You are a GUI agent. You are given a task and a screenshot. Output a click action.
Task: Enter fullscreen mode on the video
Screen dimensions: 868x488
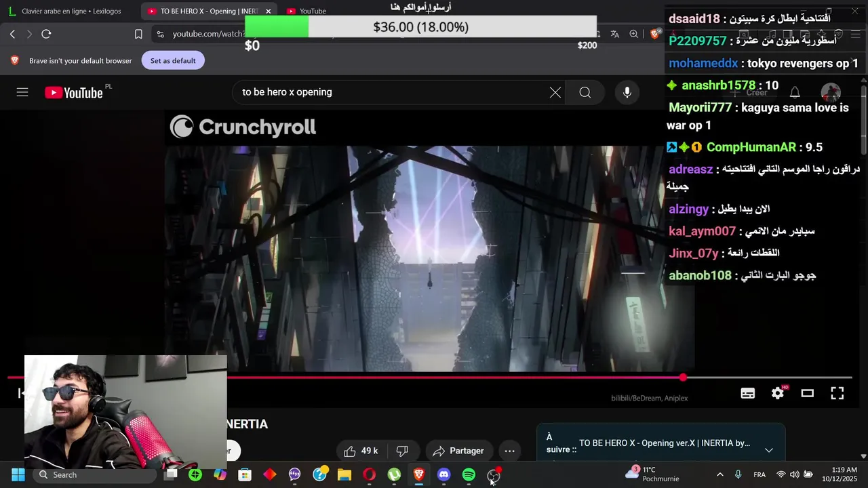(x=837, y=393)
